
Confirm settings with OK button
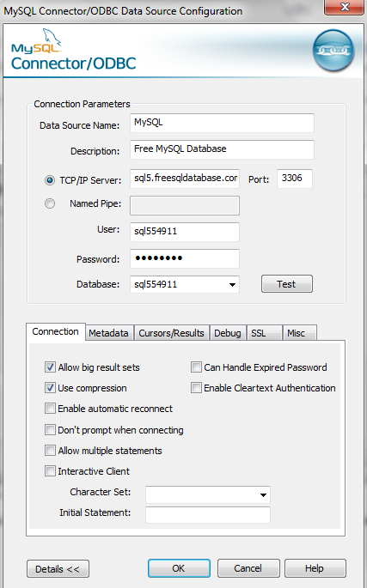coord(179,568)
